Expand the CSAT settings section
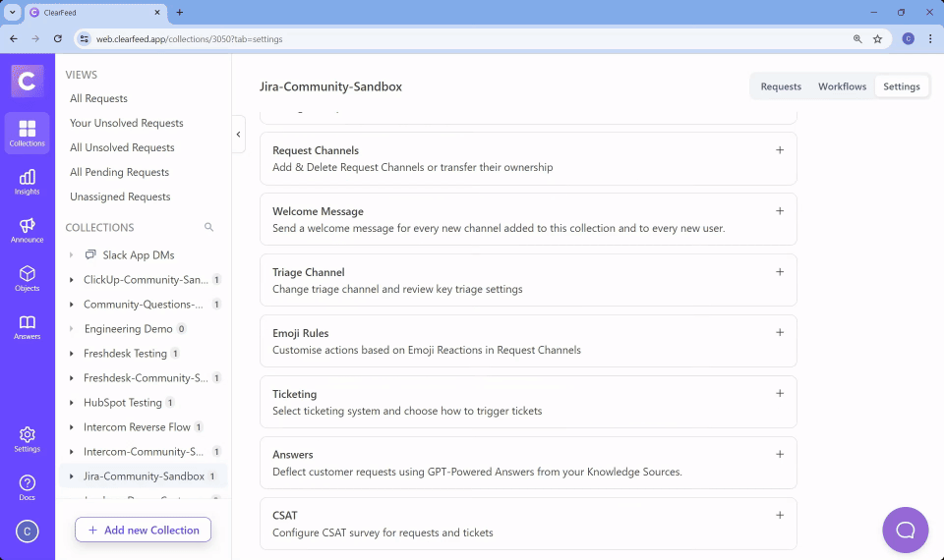Viewport: 944px width, 560px height. tap(780, 516)
